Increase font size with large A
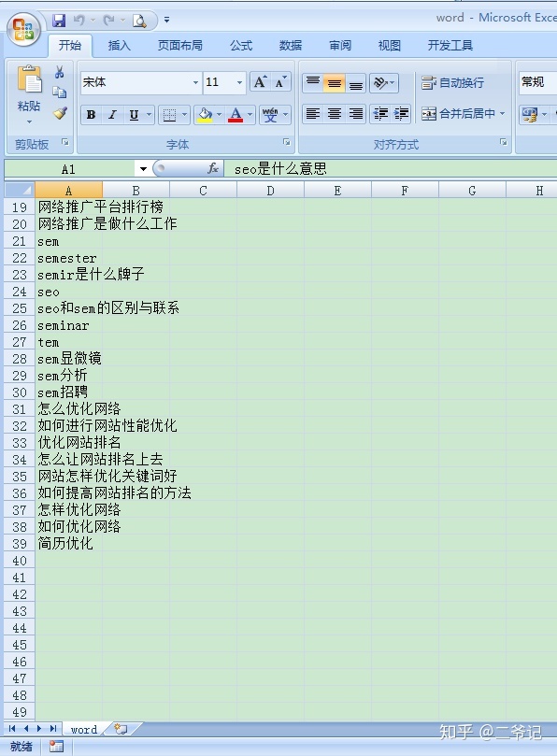The width and height of the screenshot is (557, 756). [260, 82]
